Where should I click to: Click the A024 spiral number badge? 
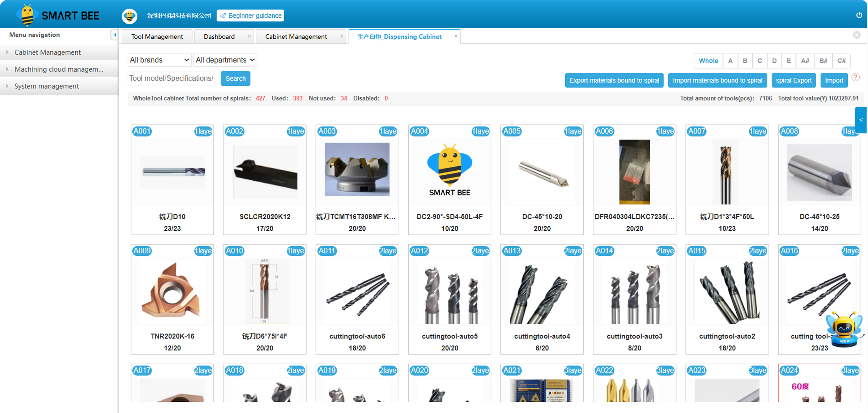coord(790,370)
